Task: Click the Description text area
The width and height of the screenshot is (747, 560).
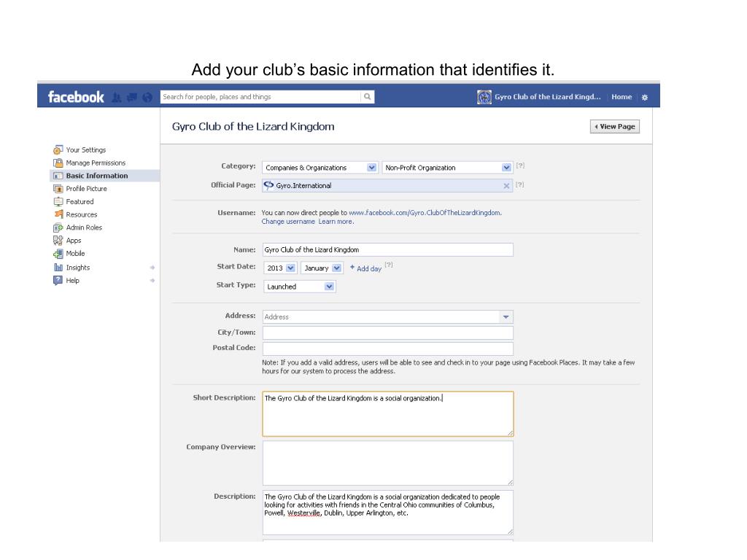Action: [x=388, y=513]
